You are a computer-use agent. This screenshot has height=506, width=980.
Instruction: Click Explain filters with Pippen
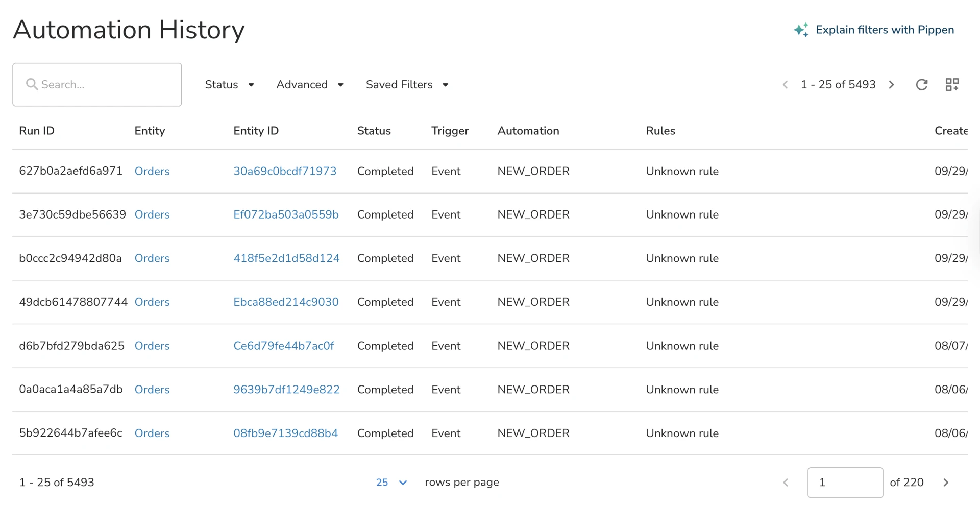click(x=885, y=30)
